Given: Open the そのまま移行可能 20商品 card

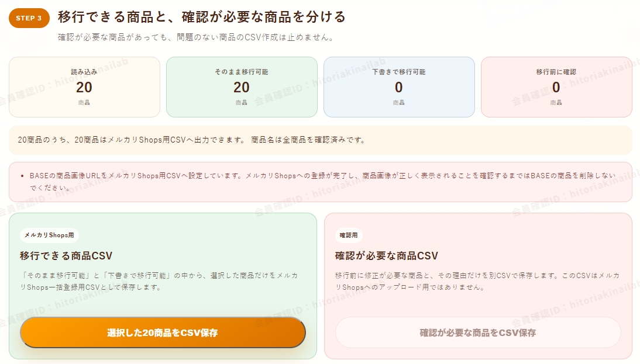Looking at the screenshot, I should point(242,87).
